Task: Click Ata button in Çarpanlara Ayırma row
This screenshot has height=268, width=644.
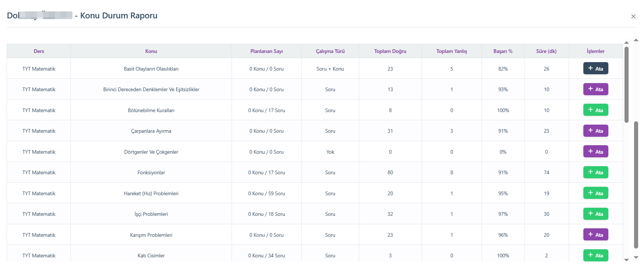Action: point(595,131)
